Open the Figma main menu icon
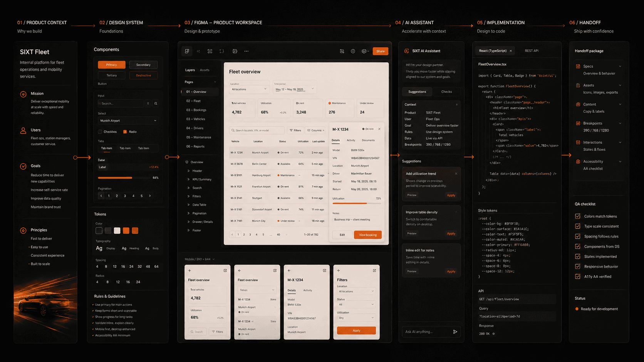Screen dimensions: 644x362 point(187,51)
